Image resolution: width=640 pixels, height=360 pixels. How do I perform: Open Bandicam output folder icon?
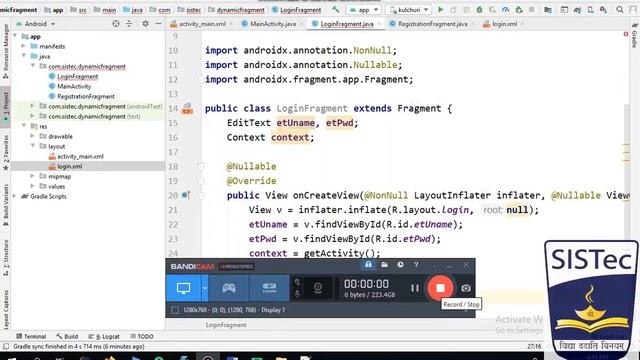pos(384,265)
